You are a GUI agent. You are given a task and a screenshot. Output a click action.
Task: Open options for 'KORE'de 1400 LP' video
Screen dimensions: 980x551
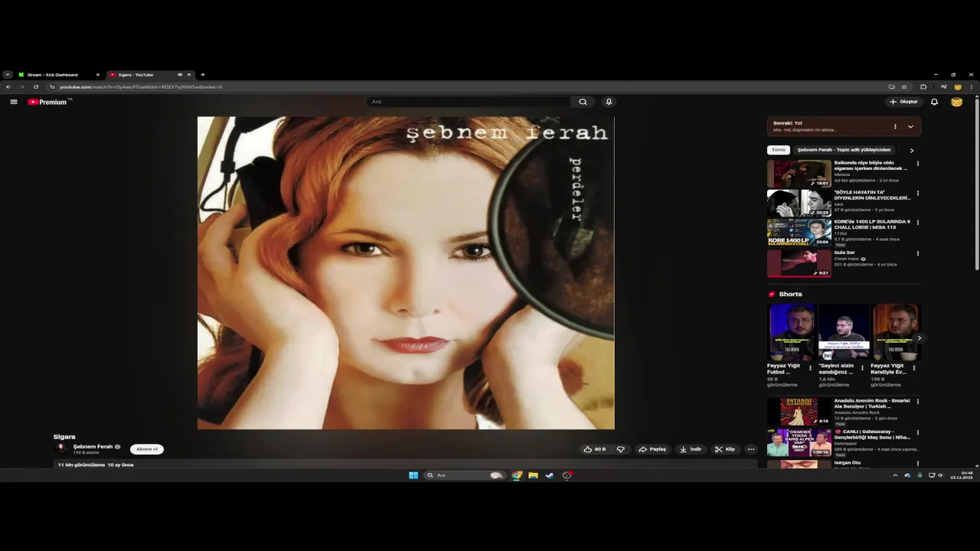[x=918, y=223]
